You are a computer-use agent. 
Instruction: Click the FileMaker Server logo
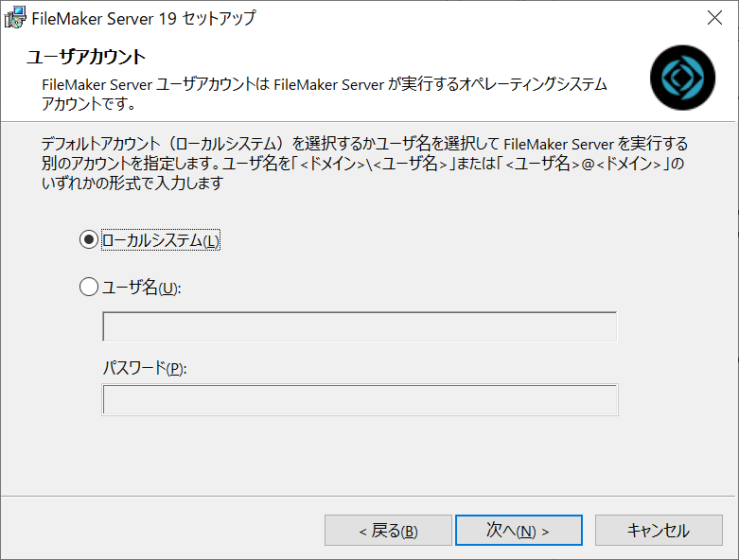click(682, 78)
